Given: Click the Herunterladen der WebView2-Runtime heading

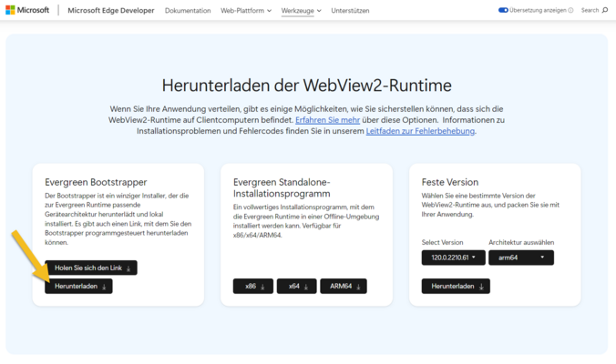Looking at the screenshot, I should [307, 86].
